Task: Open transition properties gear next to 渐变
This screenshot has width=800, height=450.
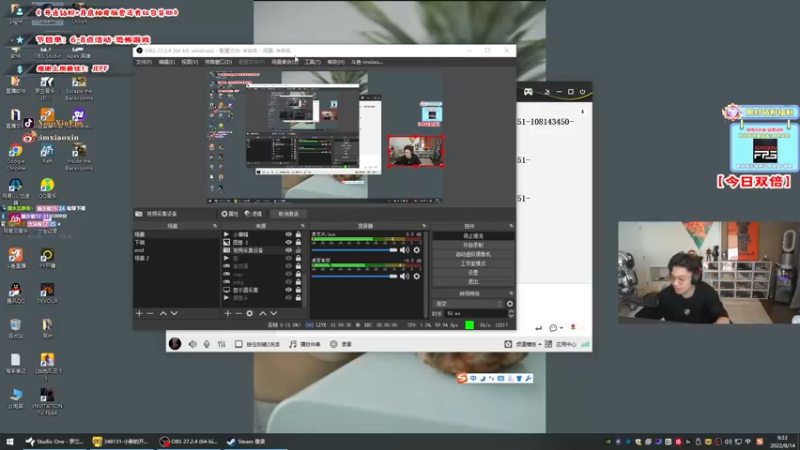Action: click(x=510, y=304)
